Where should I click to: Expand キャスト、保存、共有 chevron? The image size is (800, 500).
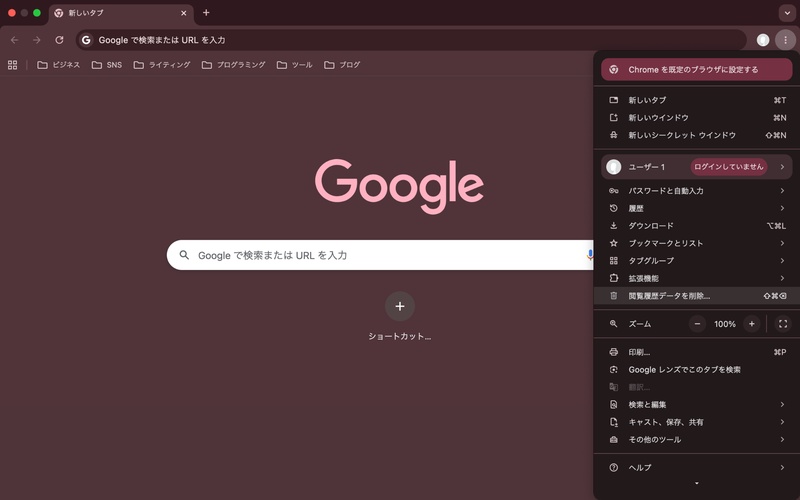(782, 422)
